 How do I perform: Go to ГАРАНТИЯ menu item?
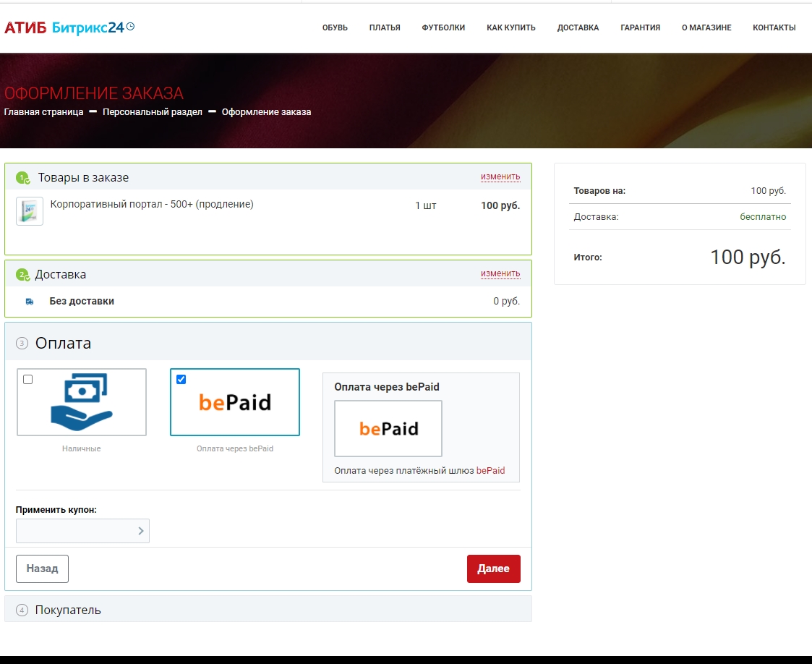coord(640,27)
